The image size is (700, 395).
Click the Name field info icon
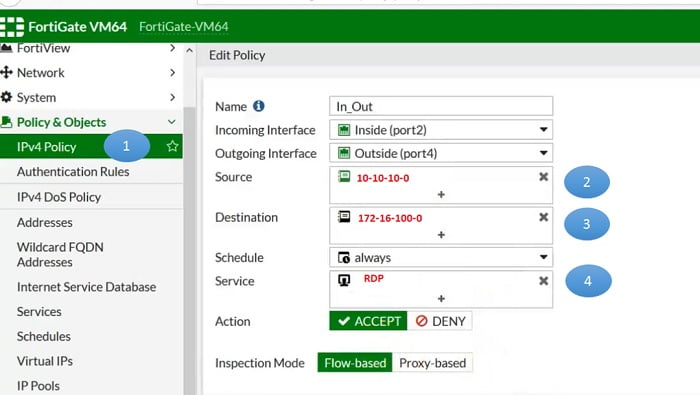point(258,106)
